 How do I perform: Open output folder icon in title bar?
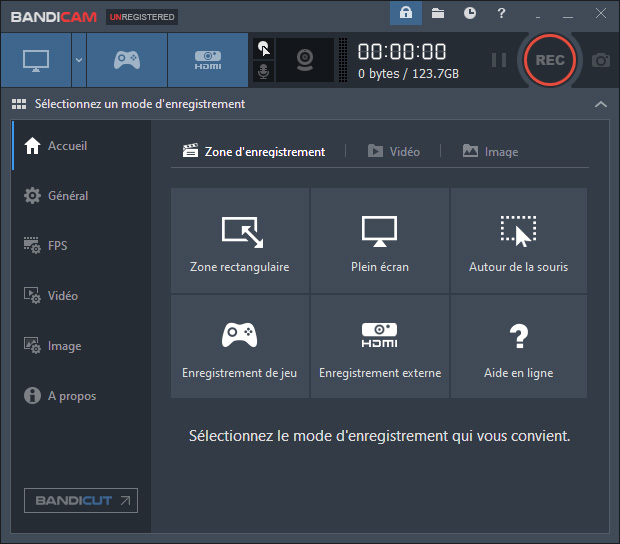438,13
